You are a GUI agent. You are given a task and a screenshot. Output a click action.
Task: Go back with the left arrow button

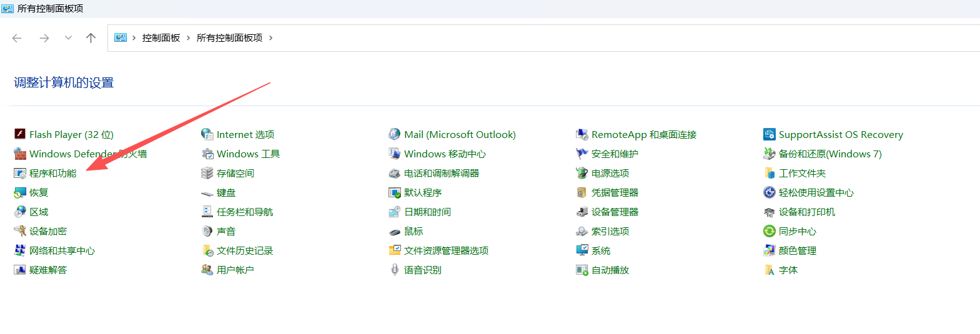tap(17, 38)
